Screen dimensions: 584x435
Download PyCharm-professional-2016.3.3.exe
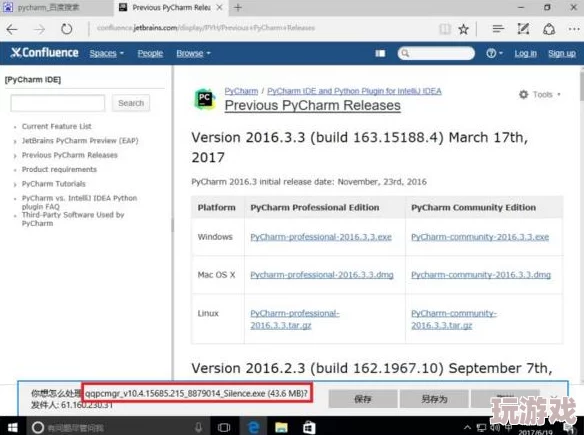321,237
